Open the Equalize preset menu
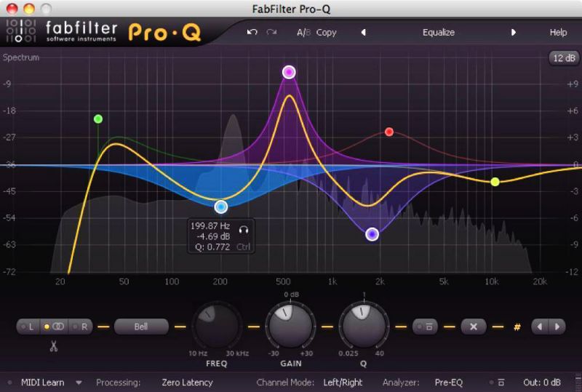This screenshot has width=582, height=392. 439,33
